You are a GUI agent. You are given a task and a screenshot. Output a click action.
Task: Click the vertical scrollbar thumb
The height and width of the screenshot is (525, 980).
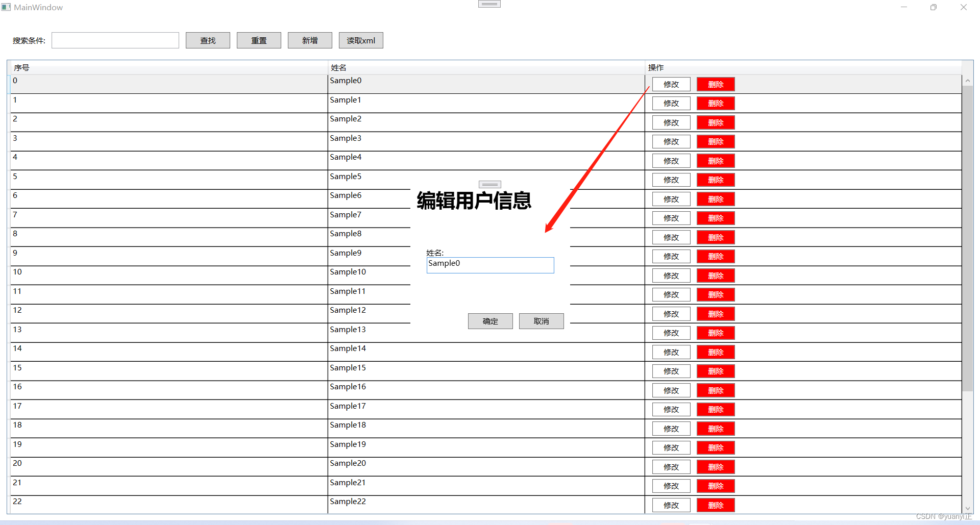pos(968,238)
